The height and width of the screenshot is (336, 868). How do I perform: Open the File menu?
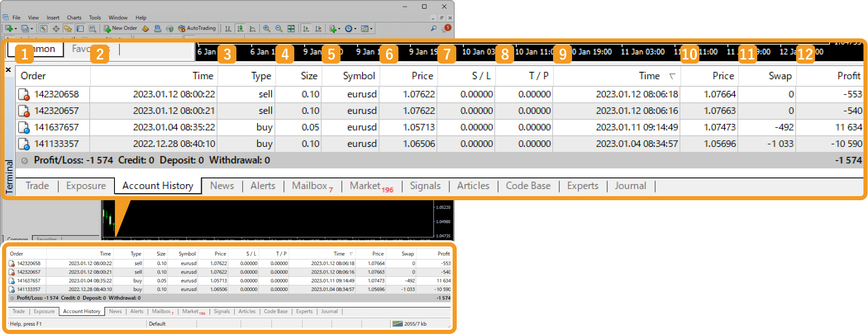point(17,18)
